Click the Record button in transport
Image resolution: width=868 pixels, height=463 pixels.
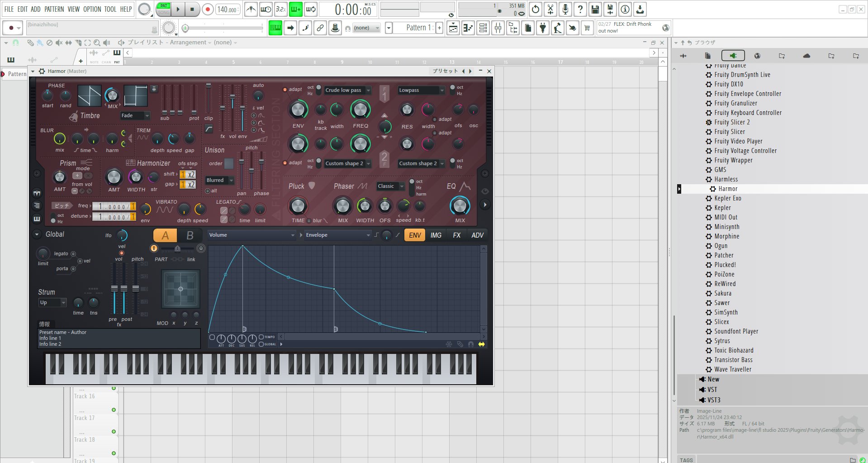[x=208, y=9]
